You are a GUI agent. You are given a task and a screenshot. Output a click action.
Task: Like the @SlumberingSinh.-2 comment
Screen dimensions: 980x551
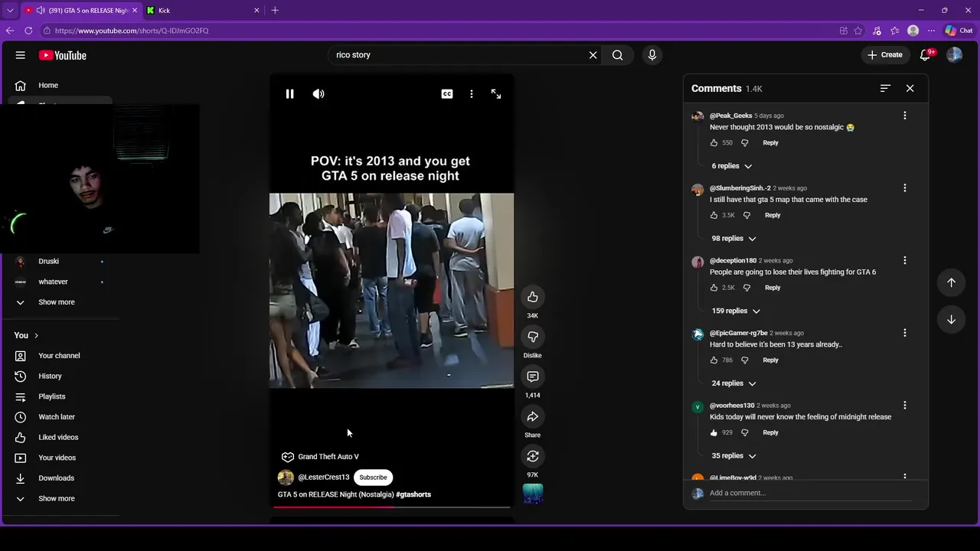(714, 216)
